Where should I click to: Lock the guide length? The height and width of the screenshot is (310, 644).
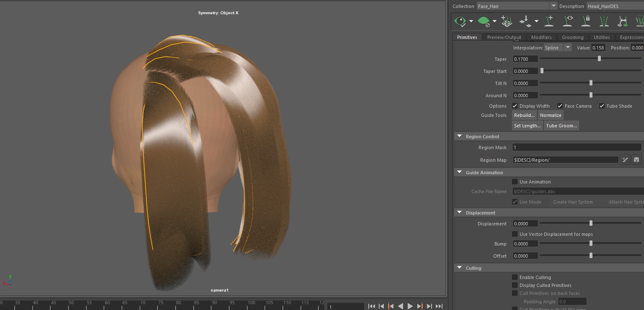point(586,21)
